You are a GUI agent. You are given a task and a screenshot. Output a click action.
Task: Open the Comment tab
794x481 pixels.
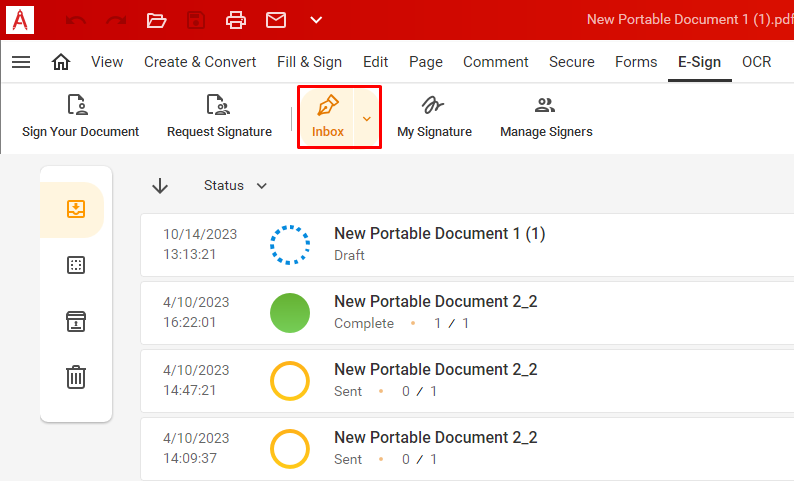496,62
